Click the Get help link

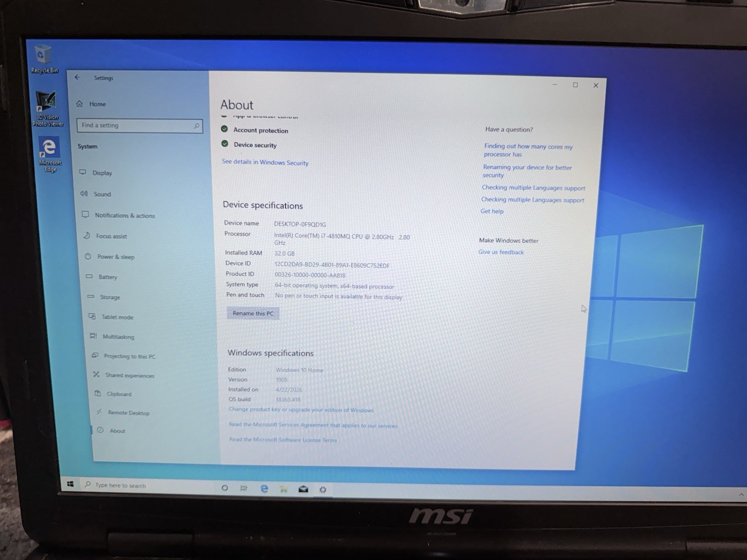[x=492, y=211]
